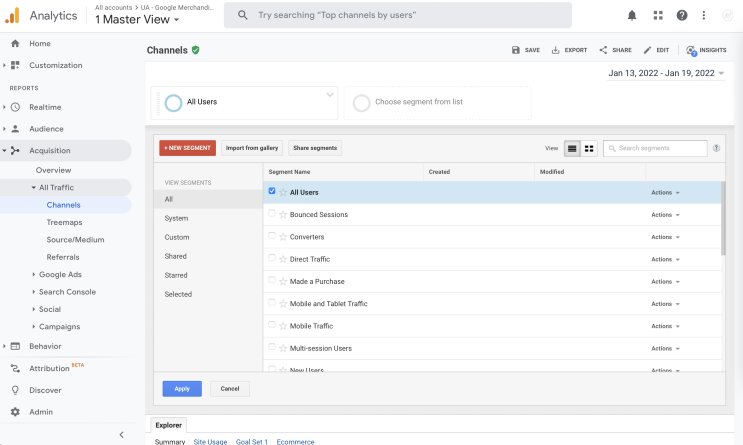Star the Bounced Sessions segment
This screenshot has width=743, height=445.
pyautogui.click(x=283, y=215)
